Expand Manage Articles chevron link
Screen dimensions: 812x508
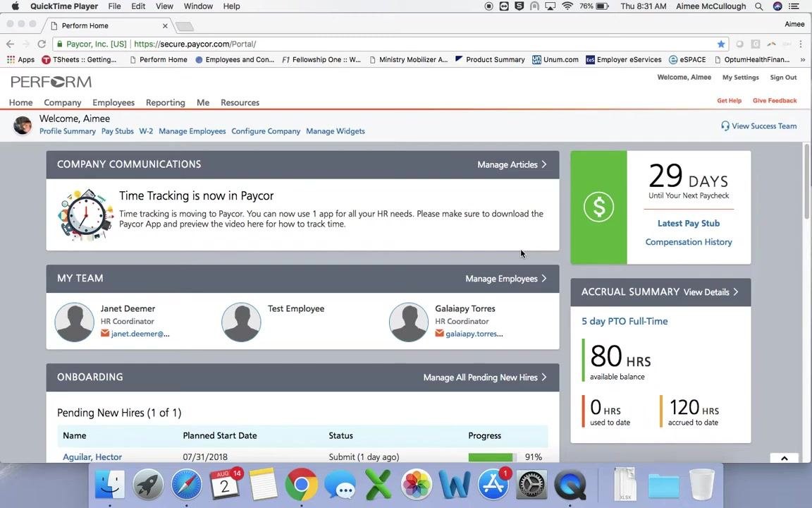[x=512, y=165]
